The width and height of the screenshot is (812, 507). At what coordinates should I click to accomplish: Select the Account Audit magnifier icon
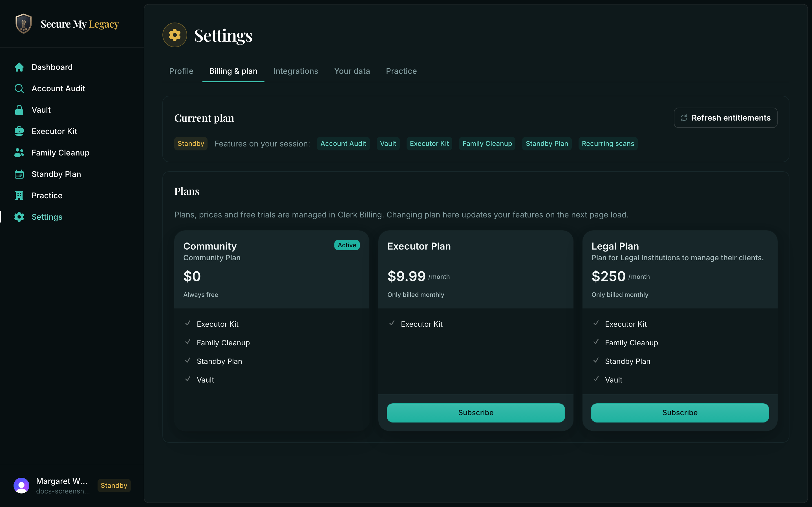click(19, 88)
